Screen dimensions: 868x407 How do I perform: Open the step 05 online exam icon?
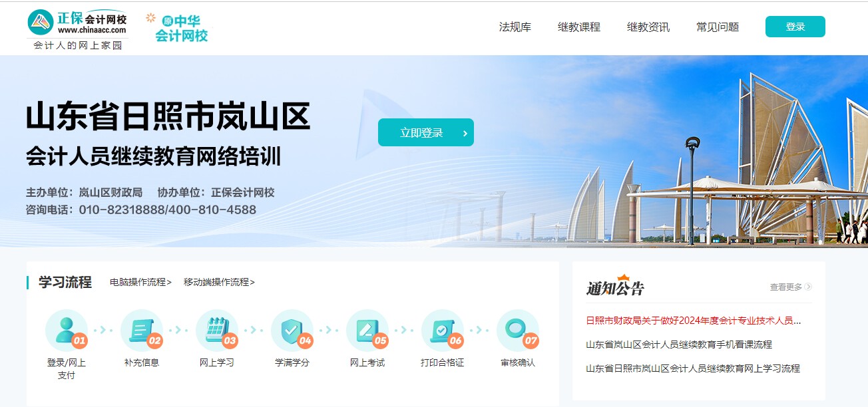tap(367, 330)
